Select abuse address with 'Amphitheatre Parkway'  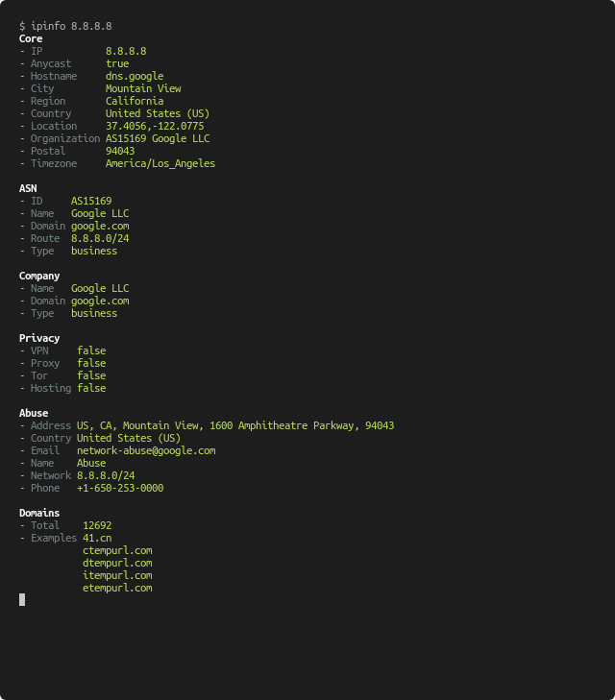coord(235,426)
